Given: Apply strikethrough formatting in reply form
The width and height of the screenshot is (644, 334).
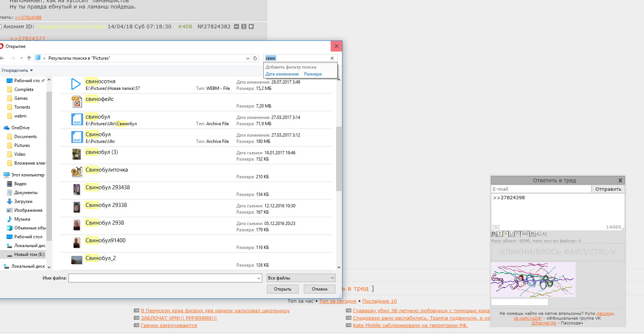Looking at the screenshot, I should coord(532,234).
